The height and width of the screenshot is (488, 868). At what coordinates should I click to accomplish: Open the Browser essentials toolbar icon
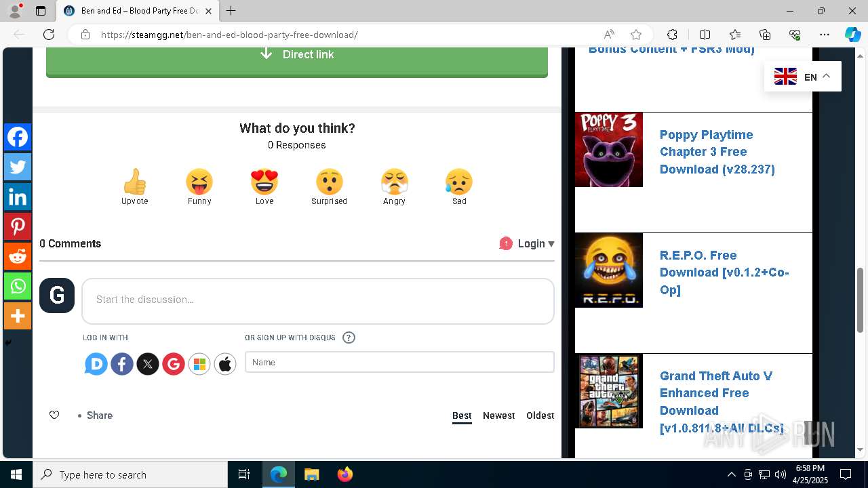tap(795, 35)
